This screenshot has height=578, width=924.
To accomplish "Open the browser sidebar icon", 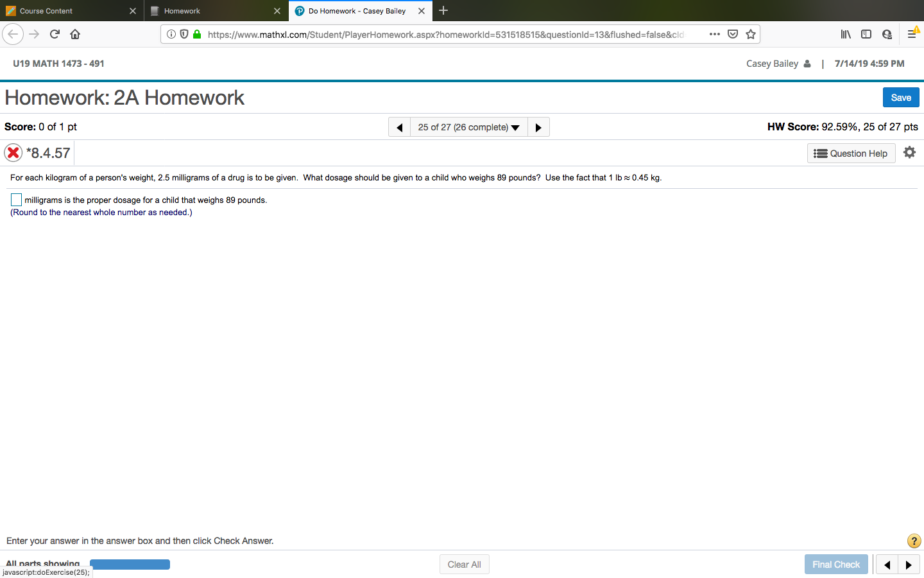I will pos(866,33).
